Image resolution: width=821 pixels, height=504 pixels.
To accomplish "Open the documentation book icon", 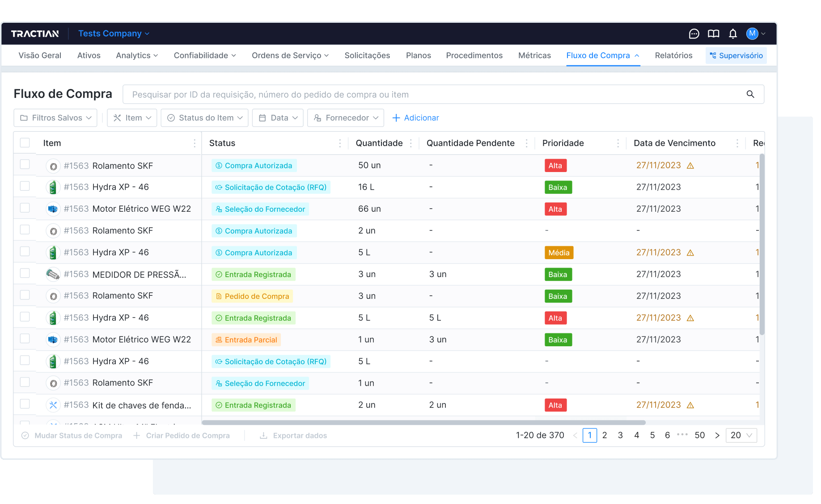I will tap(713, 34).
